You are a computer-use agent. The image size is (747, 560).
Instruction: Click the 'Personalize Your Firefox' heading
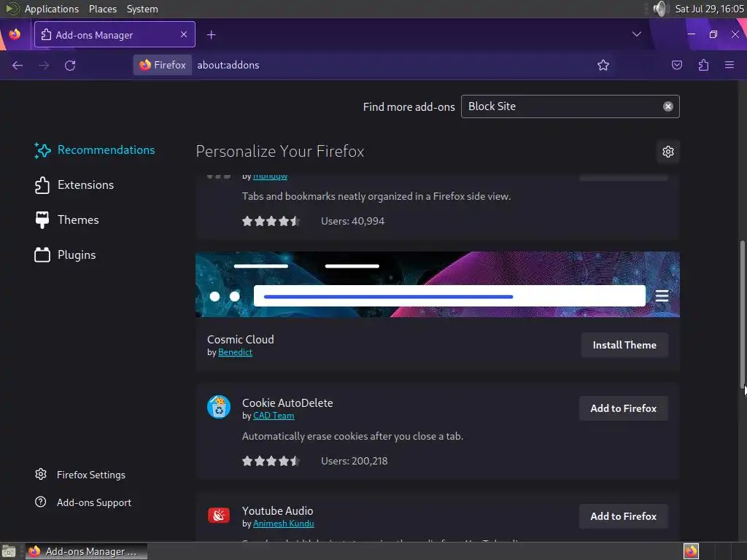point(280,152)
